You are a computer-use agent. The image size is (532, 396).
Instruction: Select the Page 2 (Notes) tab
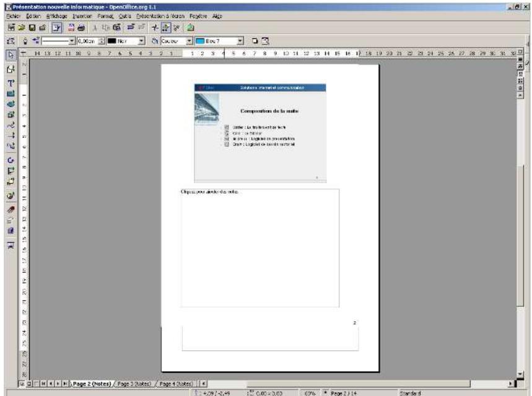click(x=92, y=384)
